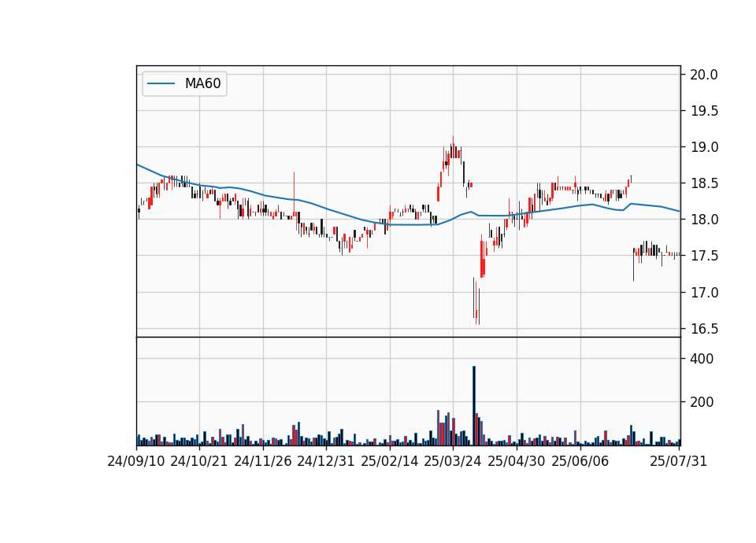Image resolution: width=756 pixels, height=543 pixels.
Task: Click the 25/02/14 date label
Action: [x=390, y=461]
